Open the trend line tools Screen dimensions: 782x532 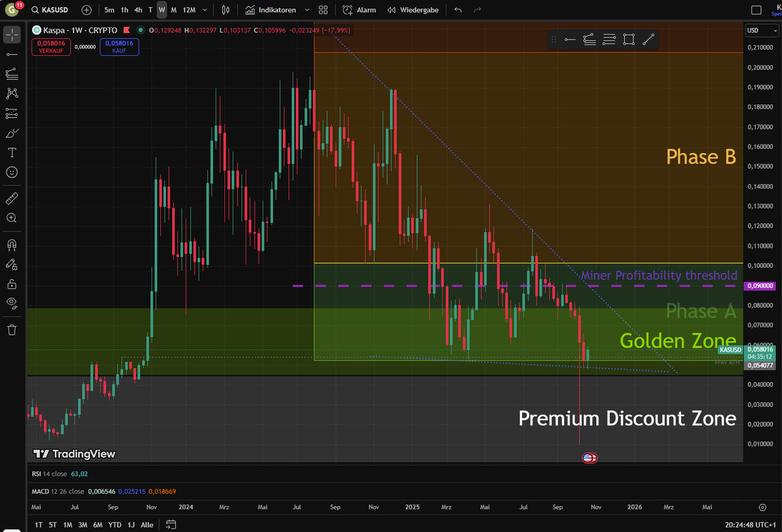click(11, 55)
